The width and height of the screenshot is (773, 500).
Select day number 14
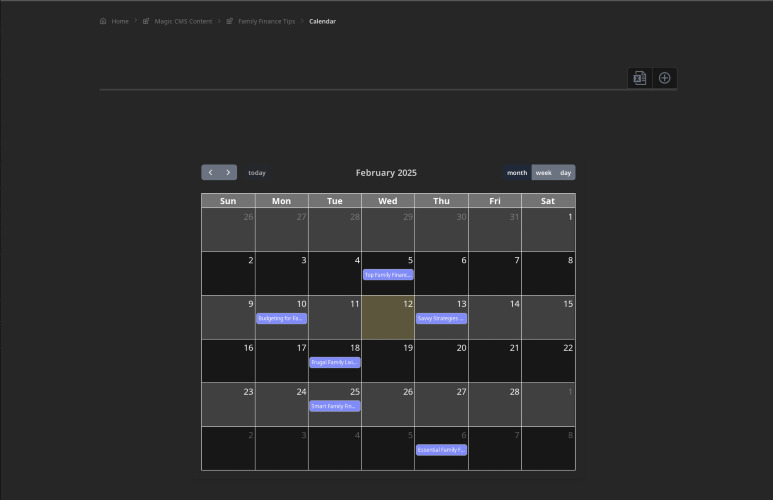514,304
